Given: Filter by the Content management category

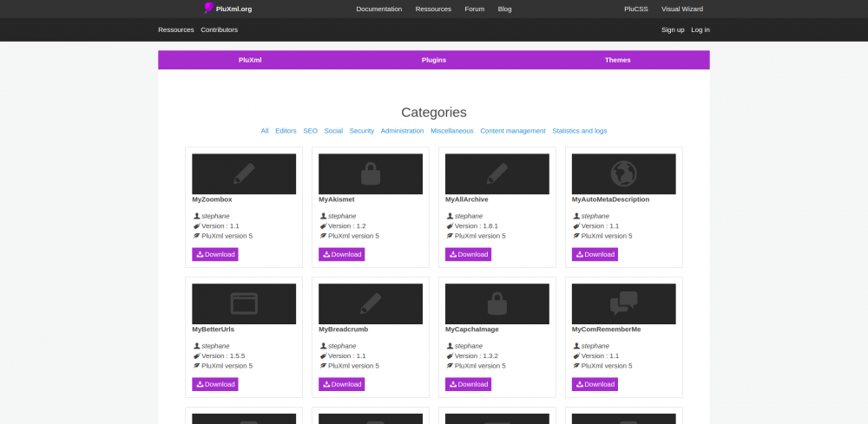Looking at the screenshot, I should pos(513,131).
